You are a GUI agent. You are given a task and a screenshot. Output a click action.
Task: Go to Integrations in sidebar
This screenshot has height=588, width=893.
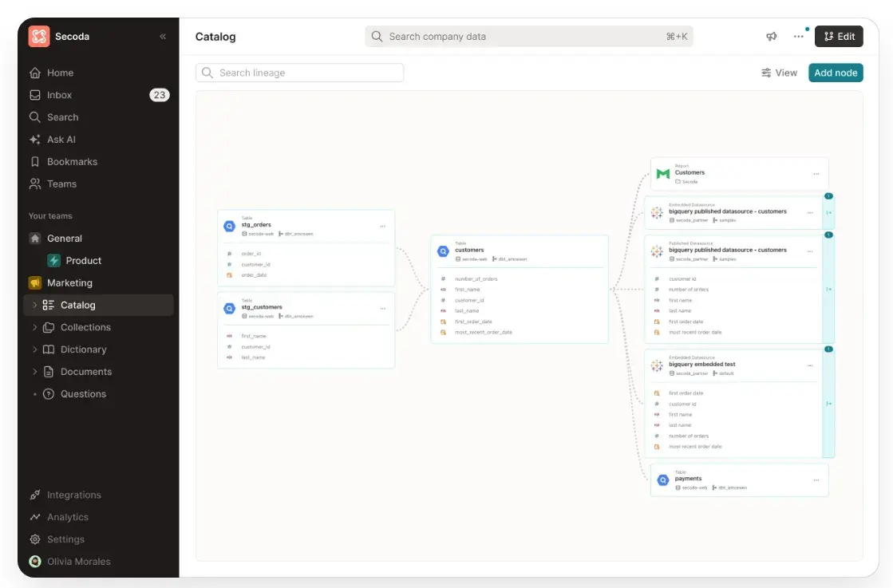[x=73, y=495]
